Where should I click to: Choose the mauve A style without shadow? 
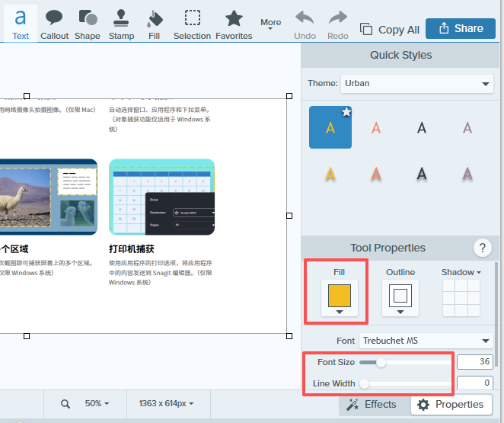click(x=467, y=128)
